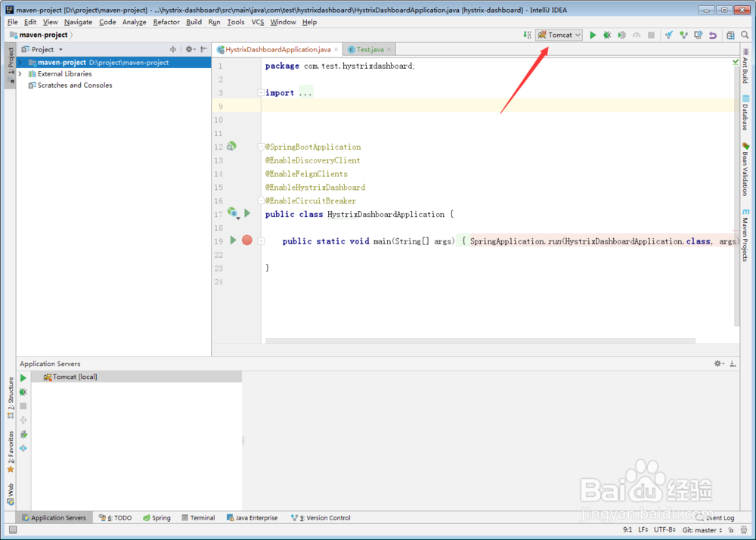Open the Terminal tool window
The height and width of the screenshot is (540, 756).
(198, 518)
